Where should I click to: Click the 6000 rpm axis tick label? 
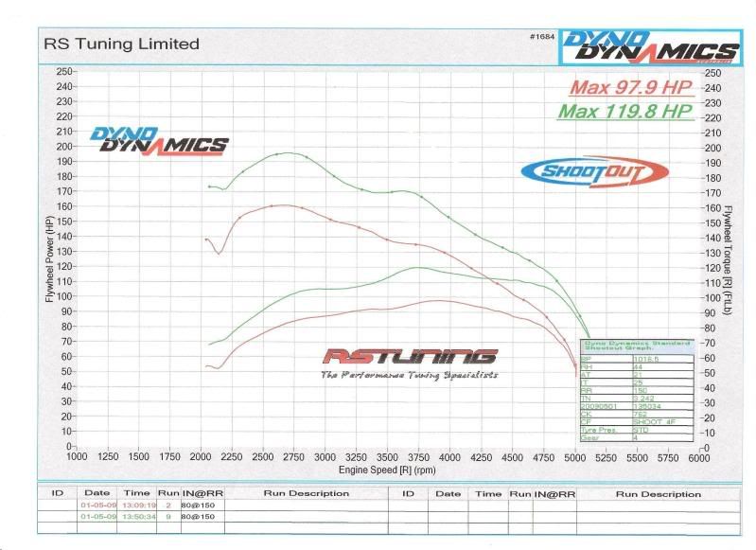[x=699, y=457]
